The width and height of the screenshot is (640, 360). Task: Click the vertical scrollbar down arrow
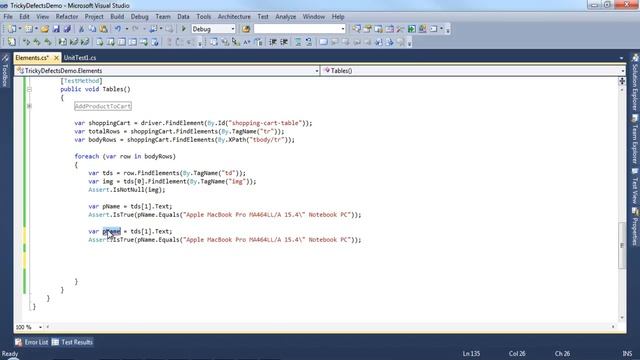[x=622, y=318]
